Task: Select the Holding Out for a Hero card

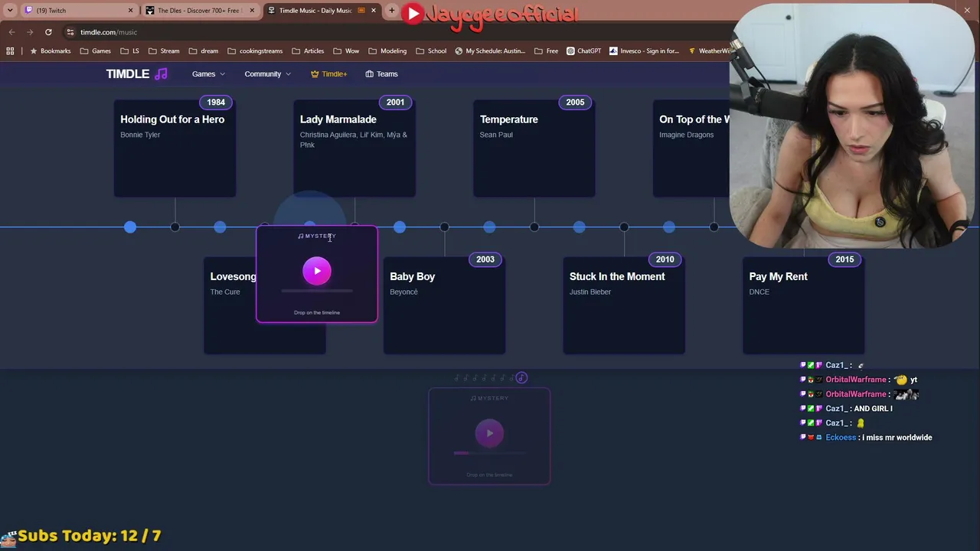Action: pos(175,148)
